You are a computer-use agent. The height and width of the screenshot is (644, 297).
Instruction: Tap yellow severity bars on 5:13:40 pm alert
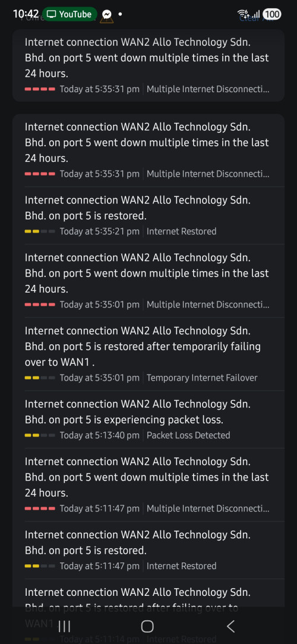coord(40,435)
